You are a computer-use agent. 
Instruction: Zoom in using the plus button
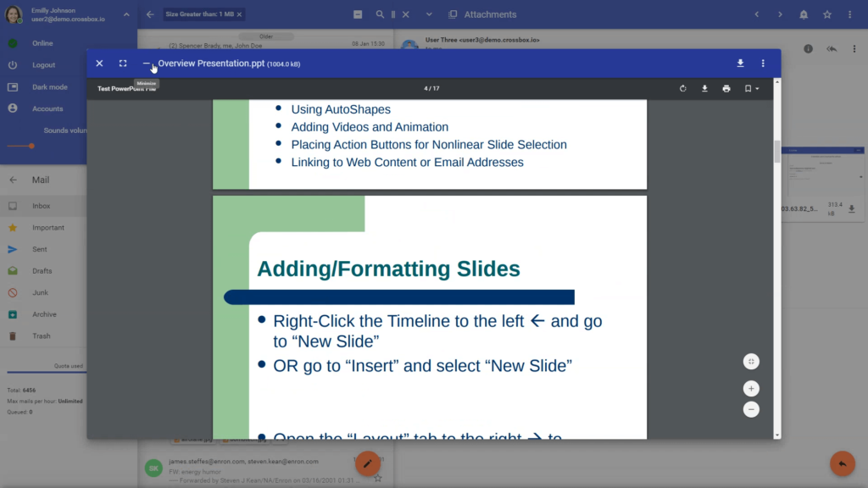coord(751,389)
